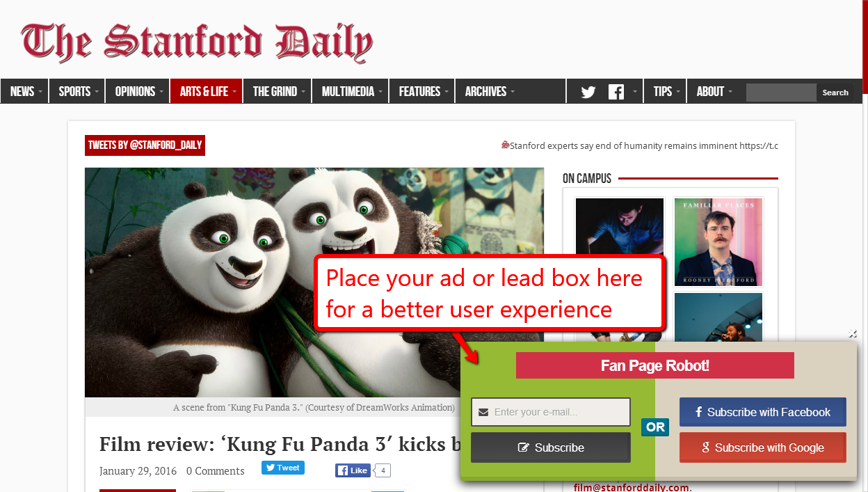Expand the News menu dropdown

coord(25,91)
